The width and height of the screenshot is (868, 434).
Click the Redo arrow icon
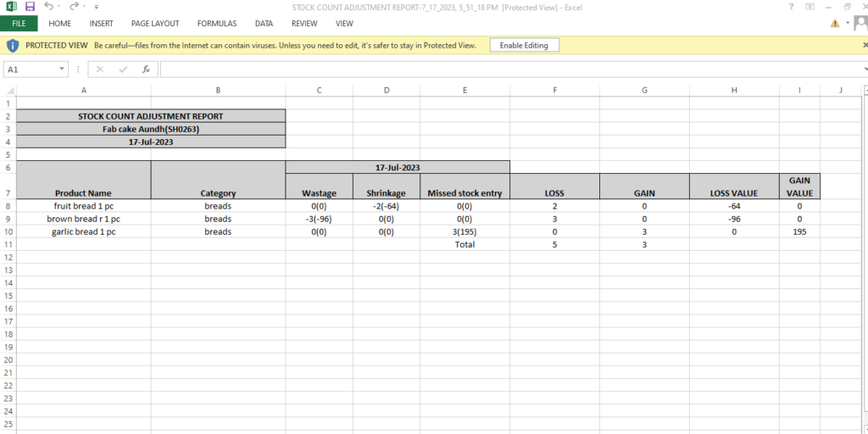74,7
